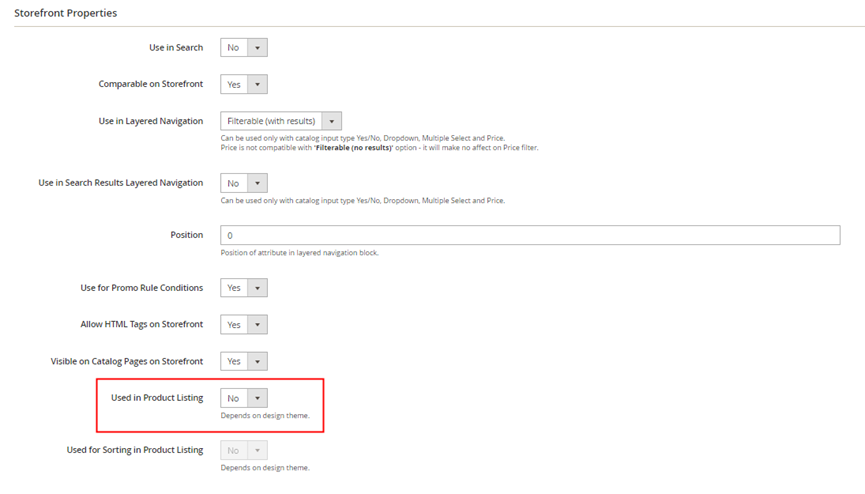Click the "Used for Sorting in Product Listing" label
Viewport: 865px width, 494px height.
(135, 450)
